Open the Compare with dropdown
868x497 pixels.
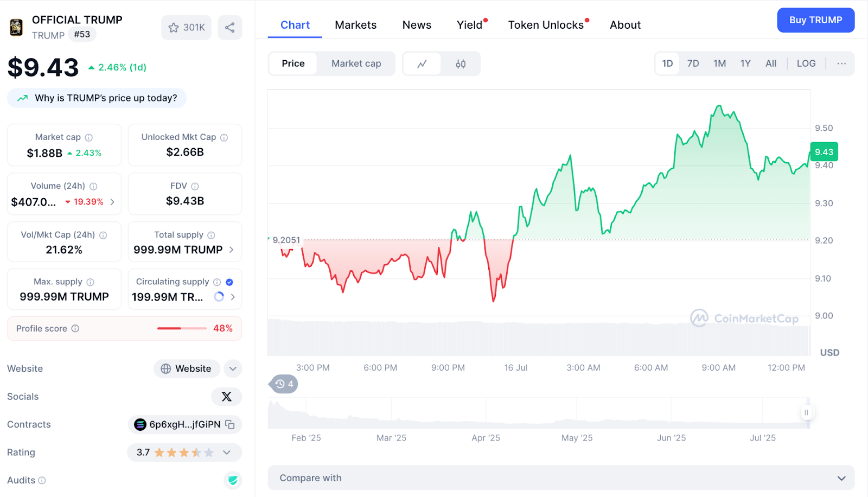(561, 478)
